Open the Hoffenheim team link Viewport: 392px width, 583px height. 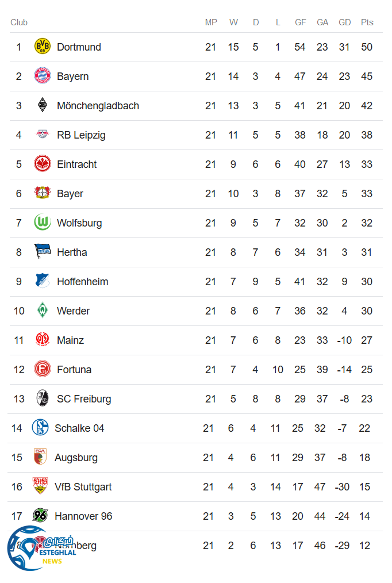[x=82, y=282]
